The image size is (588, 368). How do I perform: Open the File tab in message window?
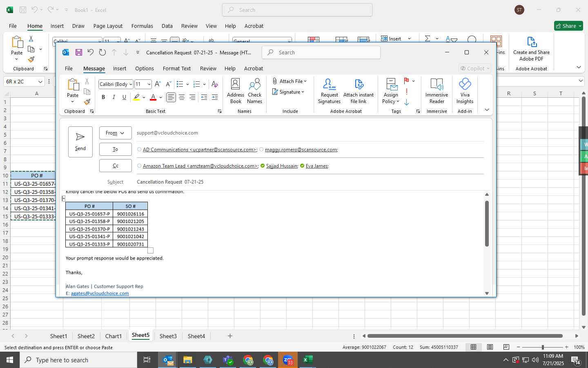(x=69, y=68)
